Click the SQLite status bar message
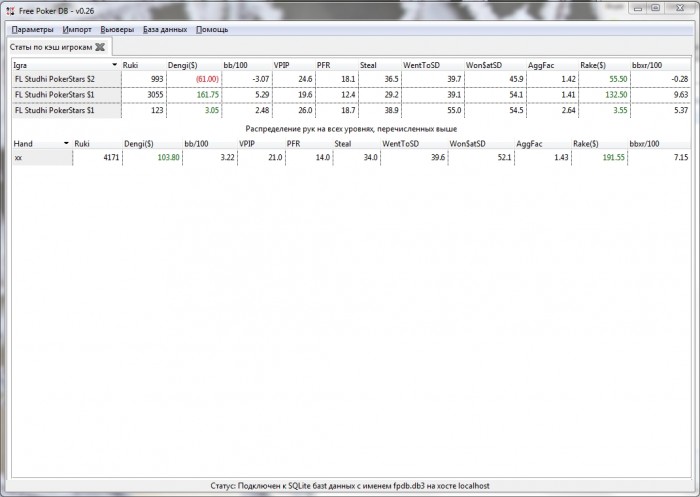This screenshot has width=700, height=497. point(350,486)
